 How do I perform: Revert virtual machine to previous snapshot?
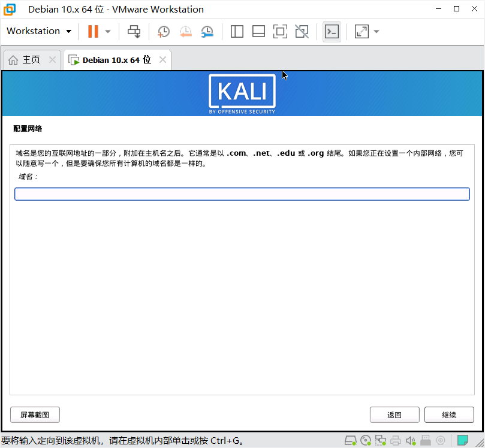pyautogui.click(x=185, y=32)
